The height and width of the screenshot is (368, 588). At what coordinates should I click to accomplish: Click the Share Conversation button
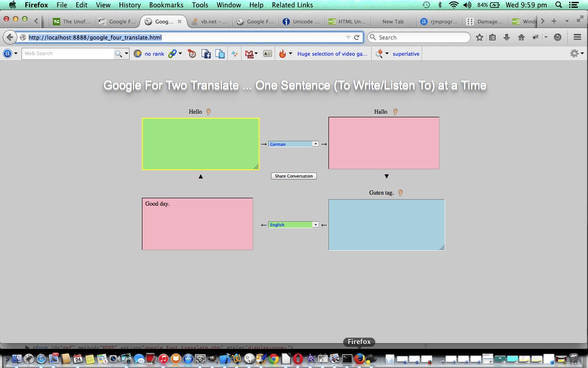294,176
